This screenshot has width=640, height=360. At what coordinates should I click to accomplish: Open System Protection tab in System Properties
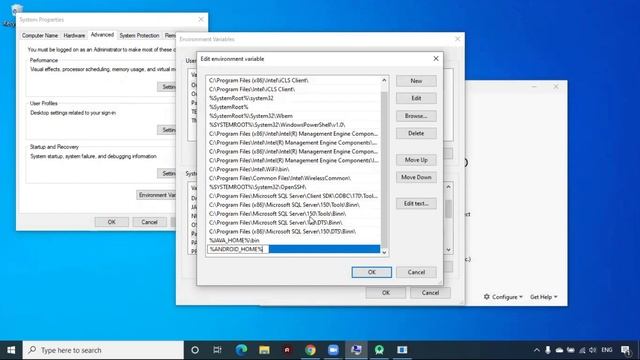pos(139,36)
